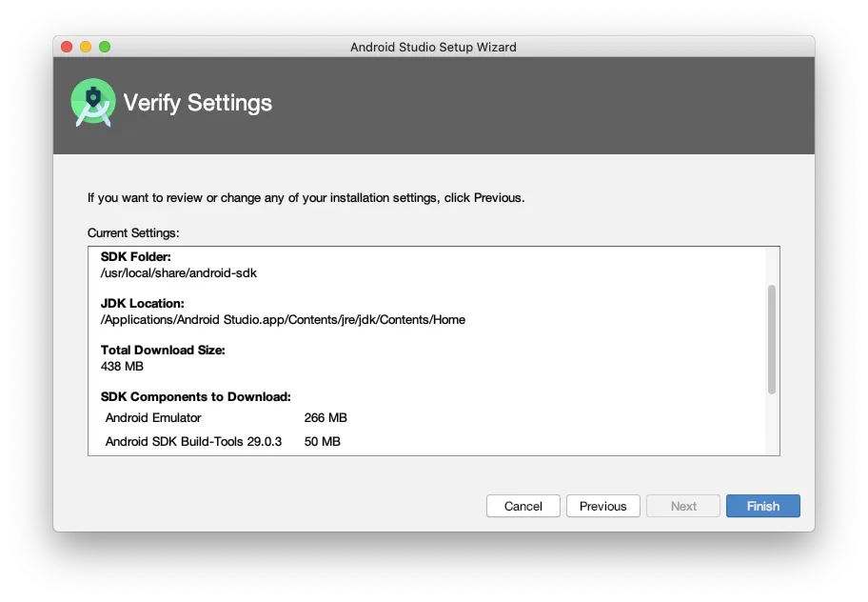Select the Android Emulator row

(x=226, y=417)
